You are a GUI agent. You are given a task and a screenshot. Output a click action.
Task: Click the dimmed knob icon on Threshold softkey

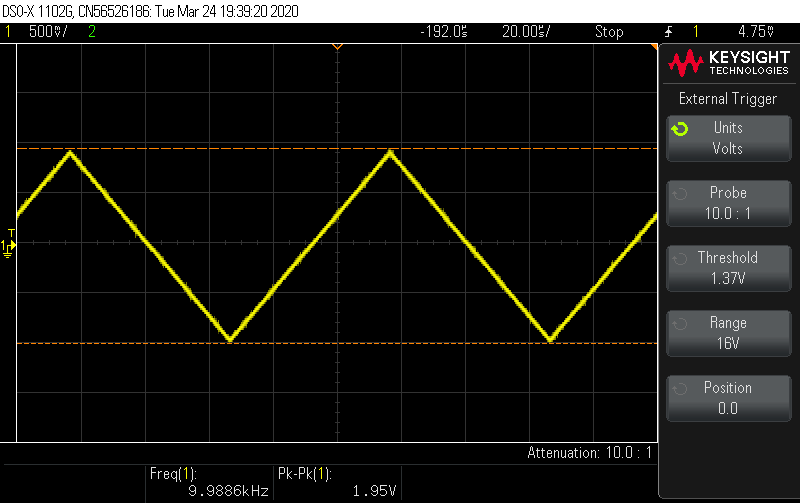pos(680,259)
